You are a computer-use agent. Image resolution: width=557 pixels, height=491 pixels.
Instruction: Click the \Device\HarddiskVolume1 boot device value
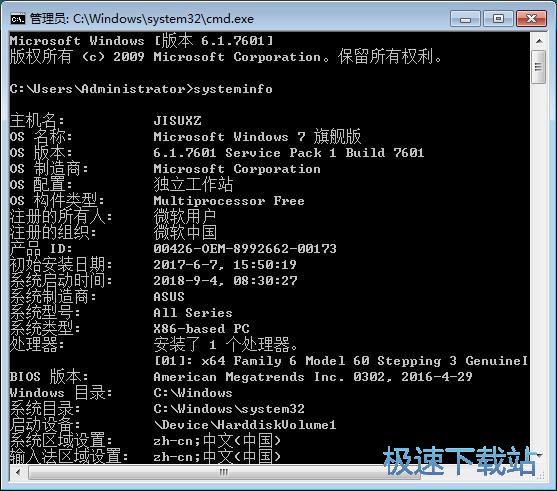(x=245, y=425)
